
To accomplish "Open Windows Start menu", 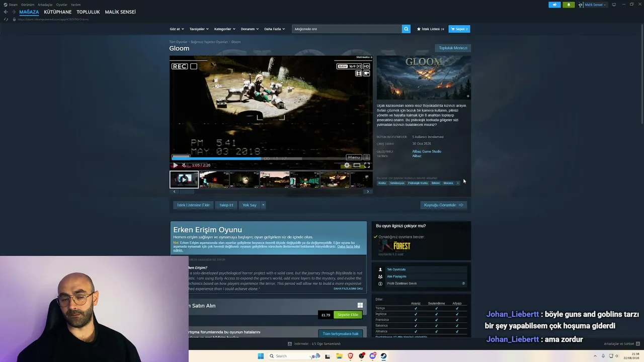I will point(261,356).
